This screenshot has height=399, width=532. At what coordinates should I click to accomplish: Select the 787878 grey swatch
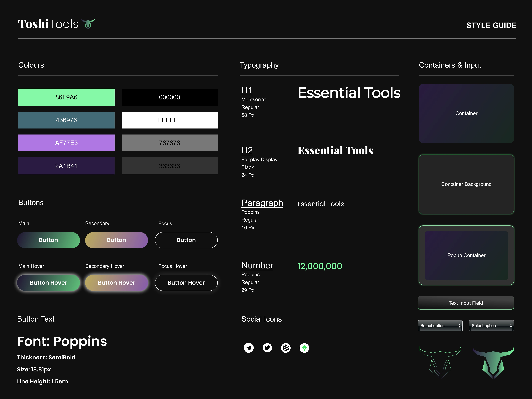170,143
